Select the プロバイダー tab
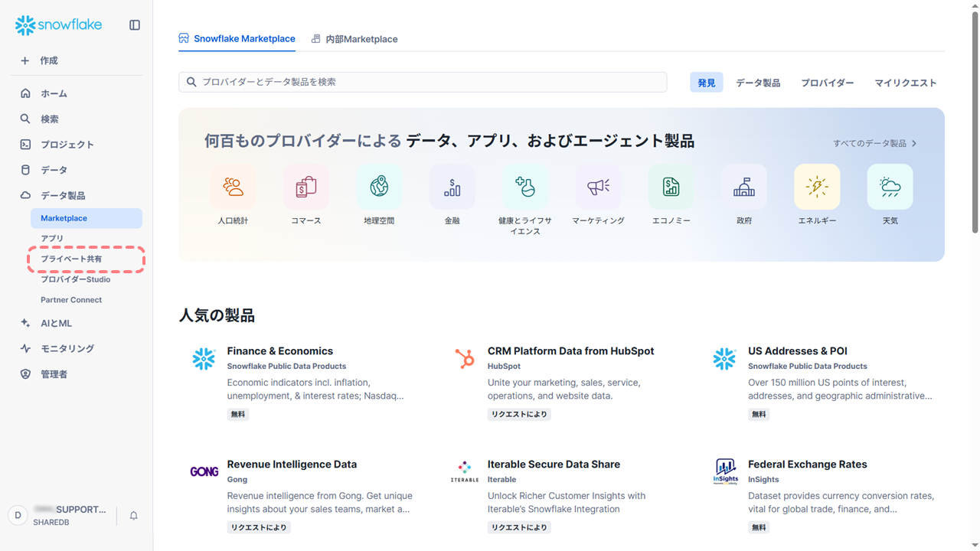 (x=828, y=83)
